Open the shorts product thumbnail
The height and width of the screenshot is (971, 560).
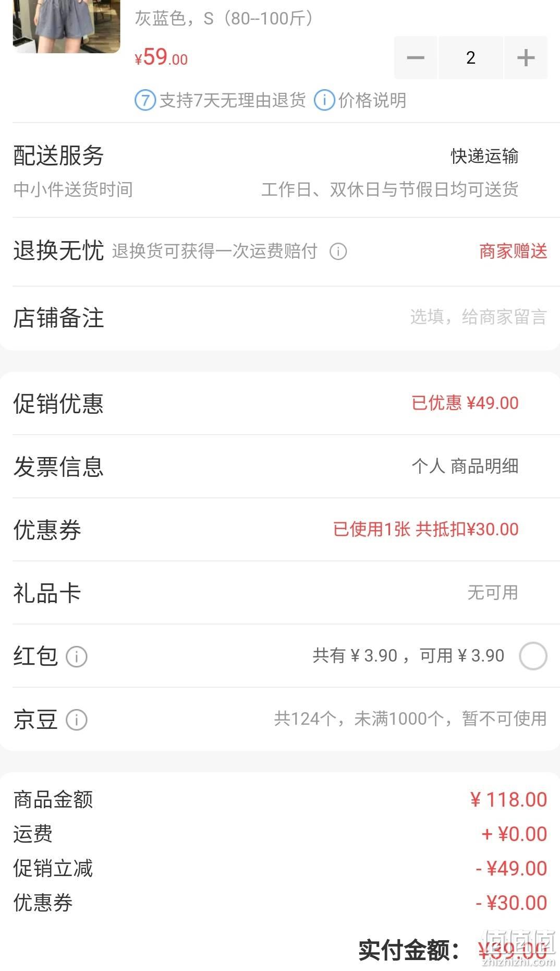(67, 26)
